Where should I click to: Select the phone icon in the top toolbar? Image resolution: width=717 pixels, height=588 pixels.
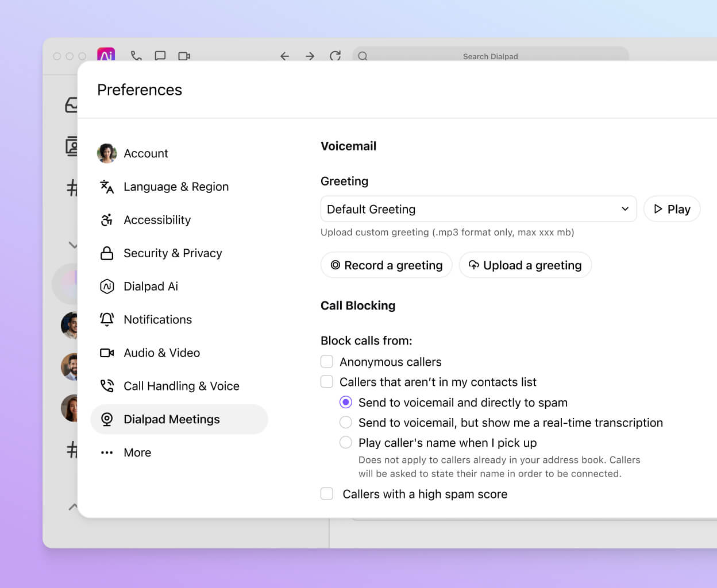tap(137, 56)
